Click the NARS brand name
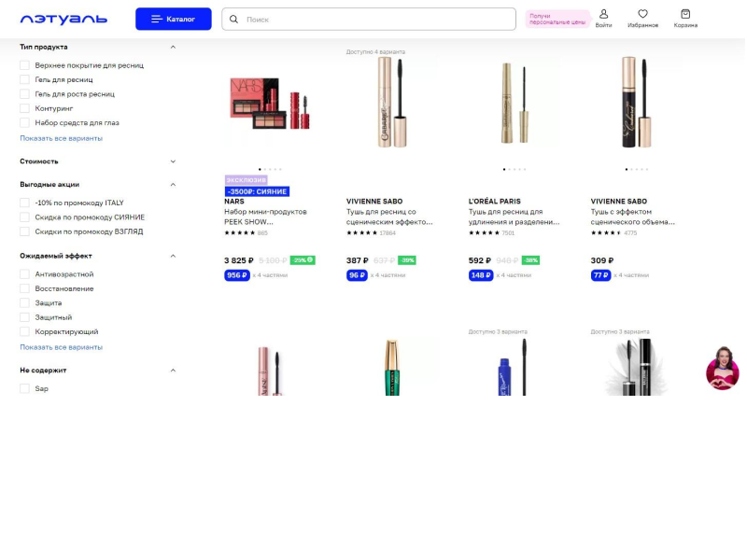 click(x=234, y=201)
